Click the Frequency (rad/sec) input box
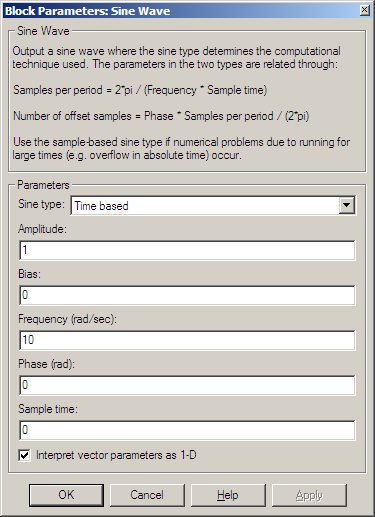Screen dimensions: 375x517 click(187, 340)
